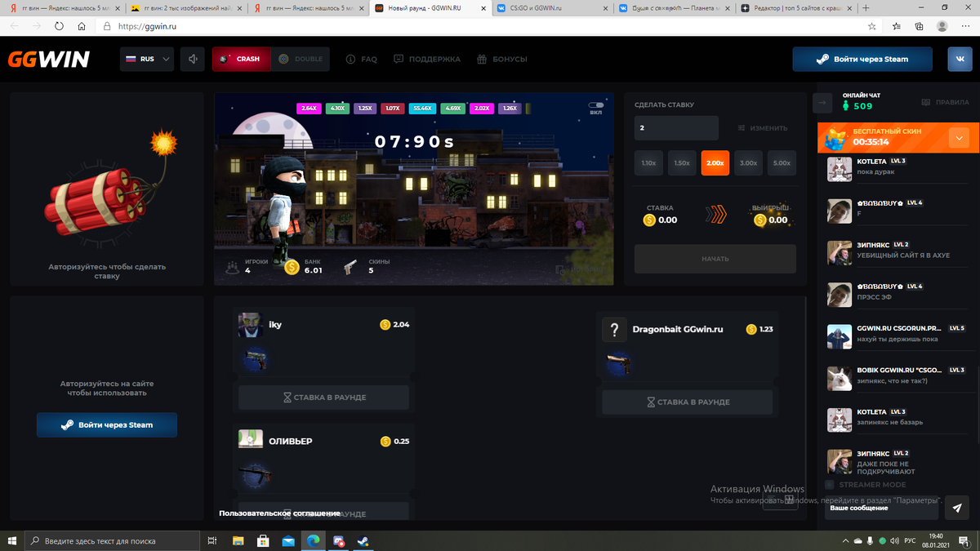Click the browser home icon
The width and height of the screenshot is (980, 551).
click(x=82, y=26)
